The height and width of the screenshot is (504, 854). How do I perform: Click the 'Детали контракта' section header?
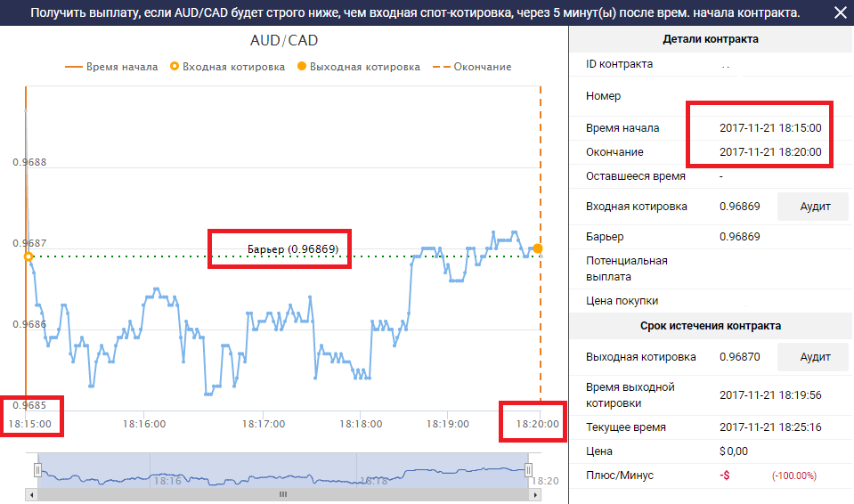click(x=711, y=39)
